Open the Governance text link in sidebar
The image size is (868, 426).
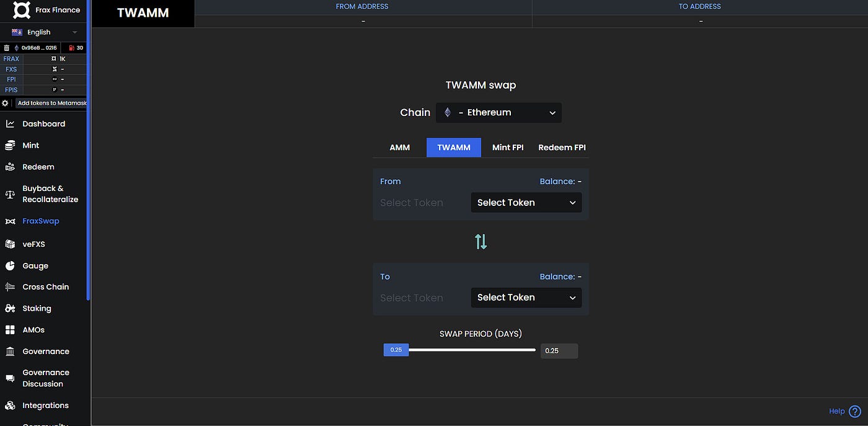pos(46,352)
